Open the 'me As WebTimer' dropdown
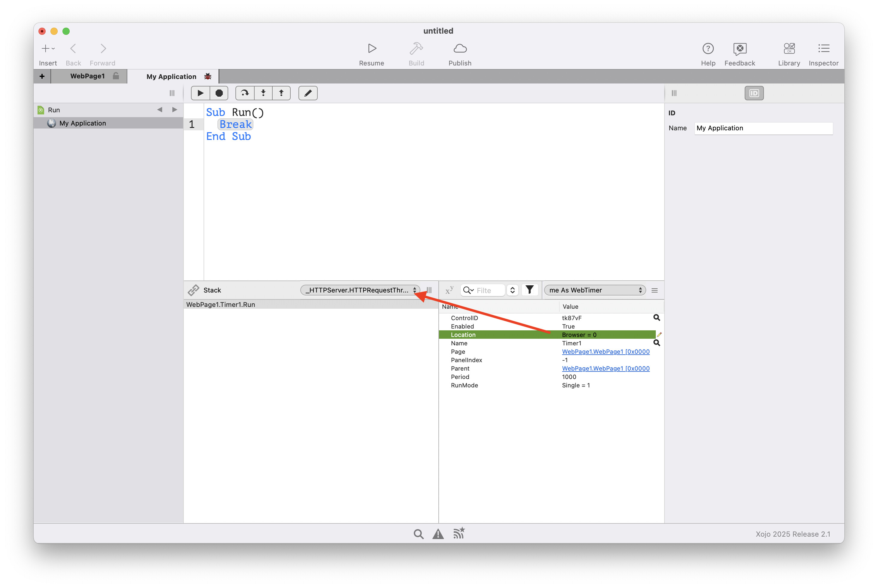The image size is (878, 588). pos(595,290)
